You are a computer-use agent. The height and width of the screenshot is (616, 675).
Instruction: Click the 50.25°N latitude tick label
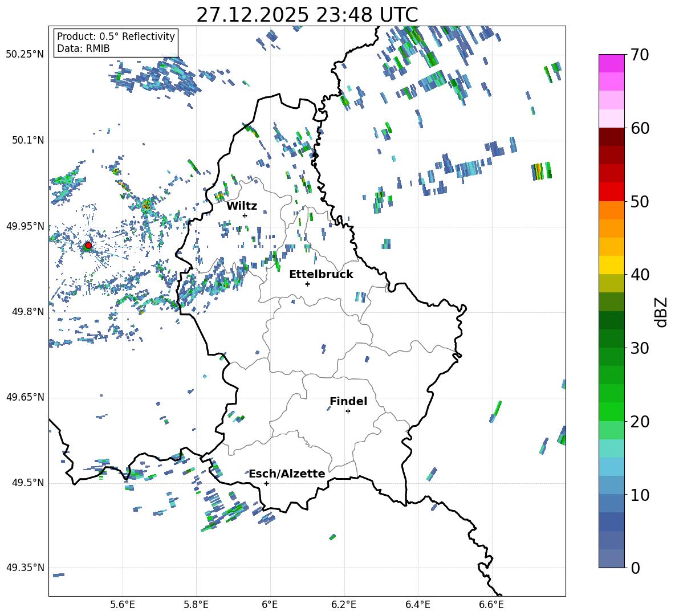(25, 55)
